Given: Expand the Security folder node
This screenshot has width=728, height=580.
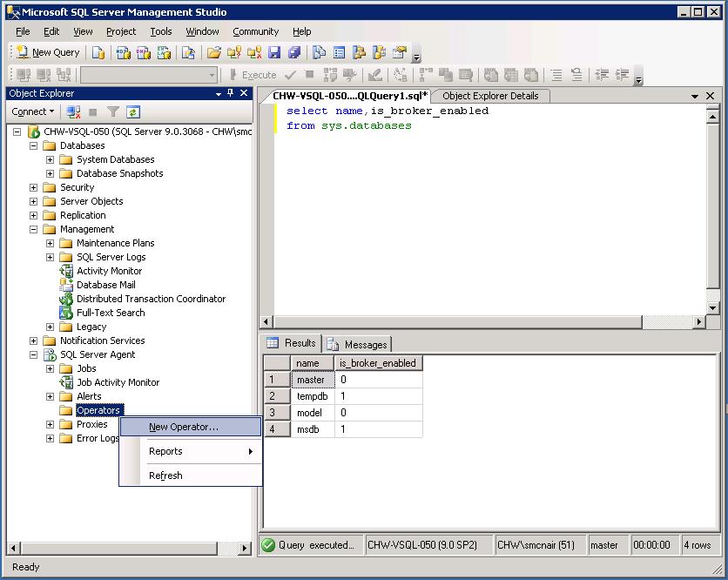Looking at the screenshot, I should pyautogui.click(x=33, y=187).
